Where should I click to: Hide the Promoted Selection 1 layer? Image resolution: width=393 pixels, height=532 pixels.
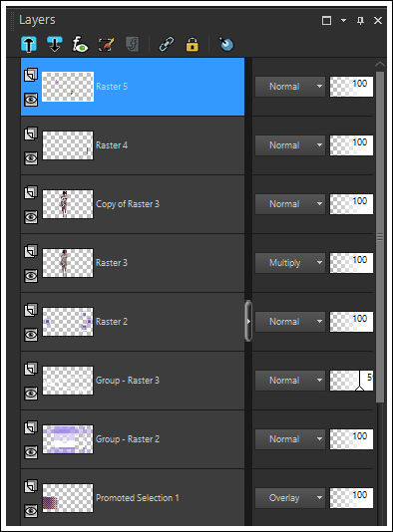(x=31, y=511)
